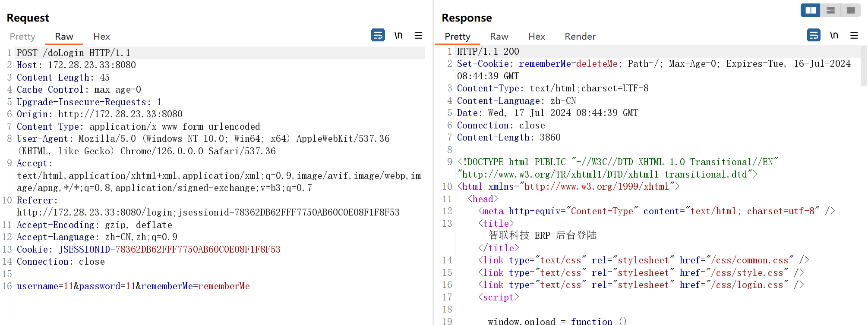Toggle word wrap icon in Request panel
Viewport: 868px width, 325px height.
click(x=378, y=35)
